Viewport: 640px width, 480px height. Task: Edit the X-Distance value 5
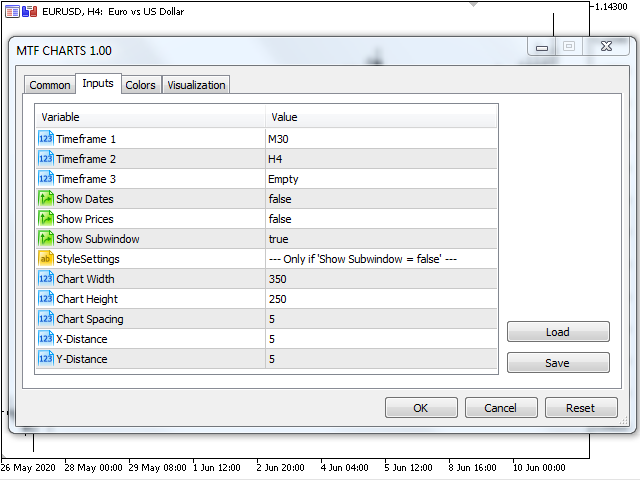(x=381, y=339)
